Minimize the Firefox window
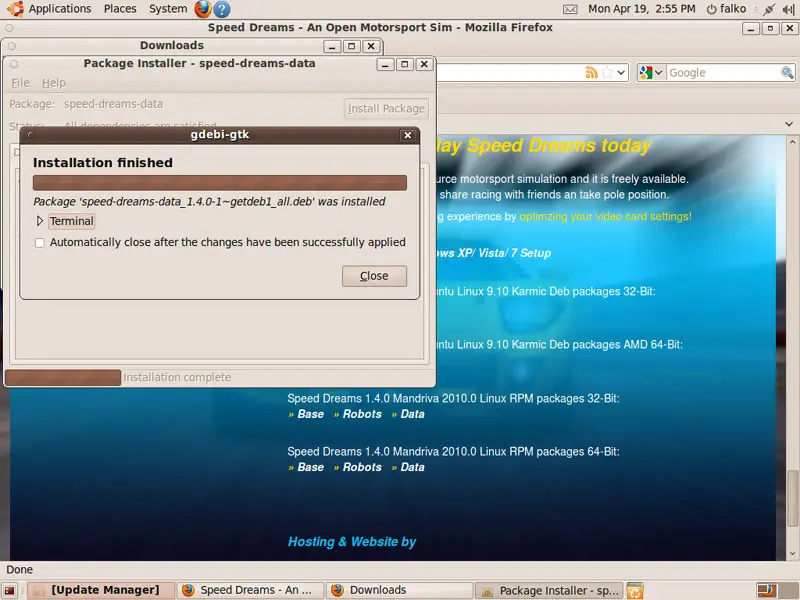Screen dimensions: 800x600 (x=751, y=29)
